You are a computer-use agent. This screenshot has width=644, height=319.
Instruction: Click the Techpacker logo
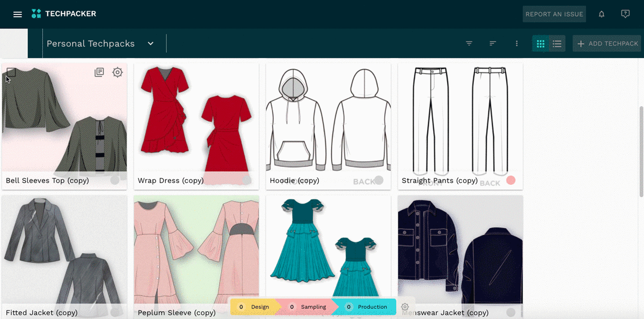(x=64, y=14)
